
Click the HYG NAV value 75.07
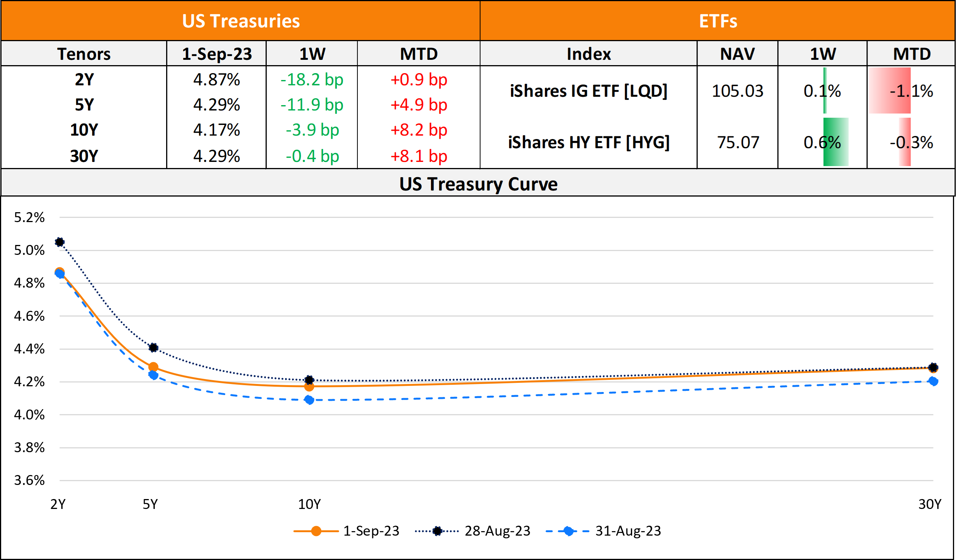[738, 142]
